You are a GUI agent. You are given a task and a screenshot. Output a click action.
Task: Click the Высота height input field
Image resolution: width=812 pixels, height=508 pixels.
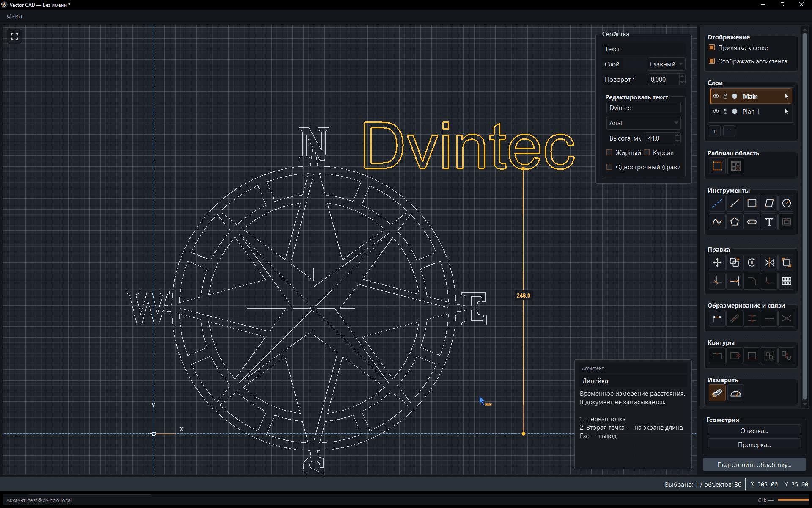pos(659,138)
